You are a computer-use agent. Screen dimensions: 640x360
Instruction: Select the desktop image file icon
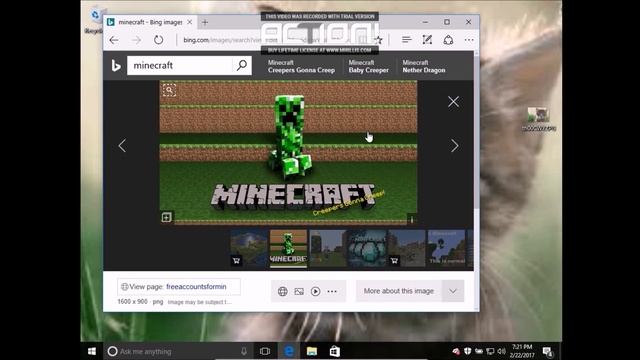(x=538, y=119)
